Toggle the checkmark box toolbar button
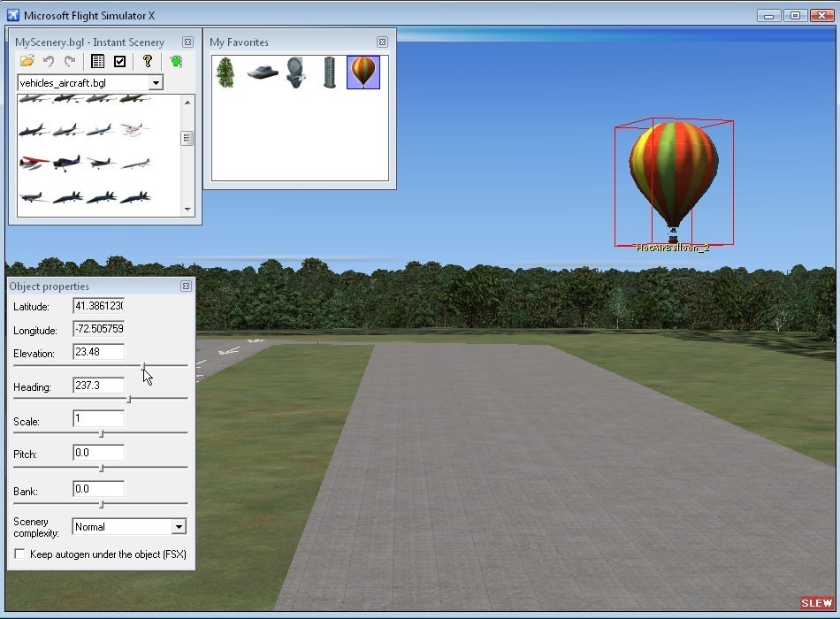 pyautogui.click(x=120, y=61)
